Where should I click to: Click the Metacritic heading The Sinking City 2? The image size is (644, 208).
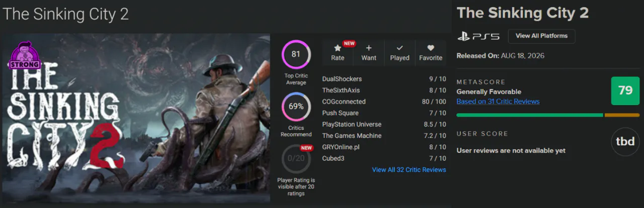point(522,13)
